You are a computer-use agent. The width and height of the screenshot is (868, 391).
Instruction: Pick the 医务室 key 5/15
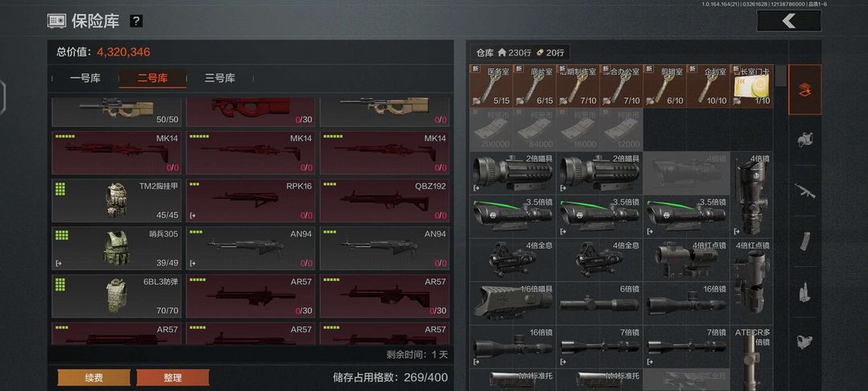pos(491,86)
